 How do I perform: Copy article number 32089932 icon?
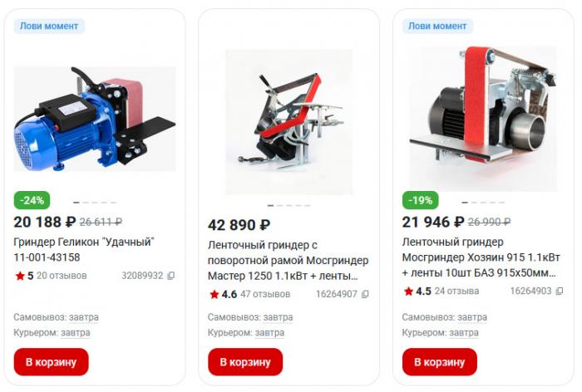point(170,276)
